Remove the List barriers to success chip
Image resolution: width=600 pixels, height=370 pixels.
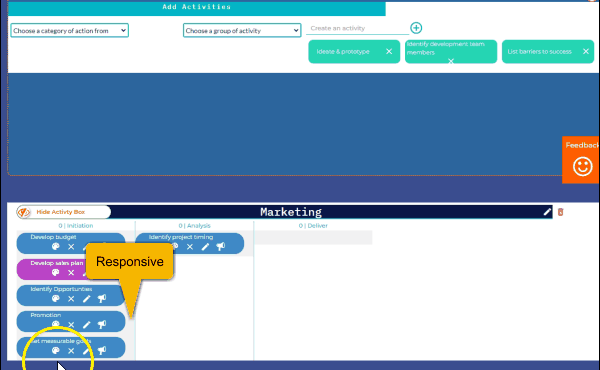[585, 51]
